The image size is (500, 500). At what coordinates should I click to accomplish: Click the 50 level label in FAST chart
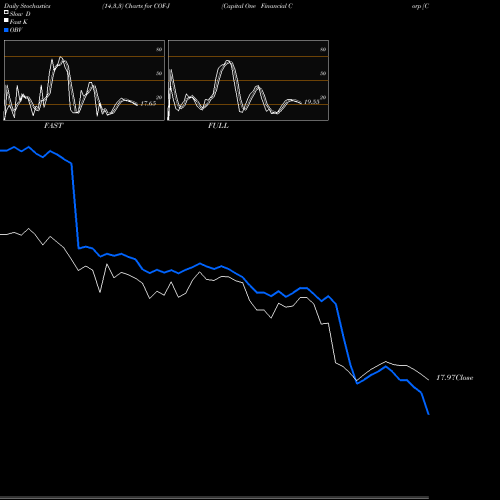[x=159, y=73]
